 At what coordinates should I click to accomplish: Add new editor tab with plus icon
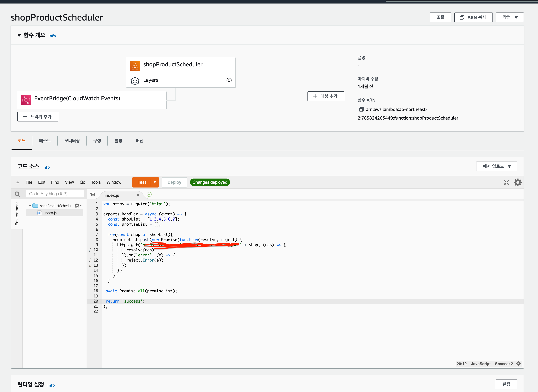point(149,194)
